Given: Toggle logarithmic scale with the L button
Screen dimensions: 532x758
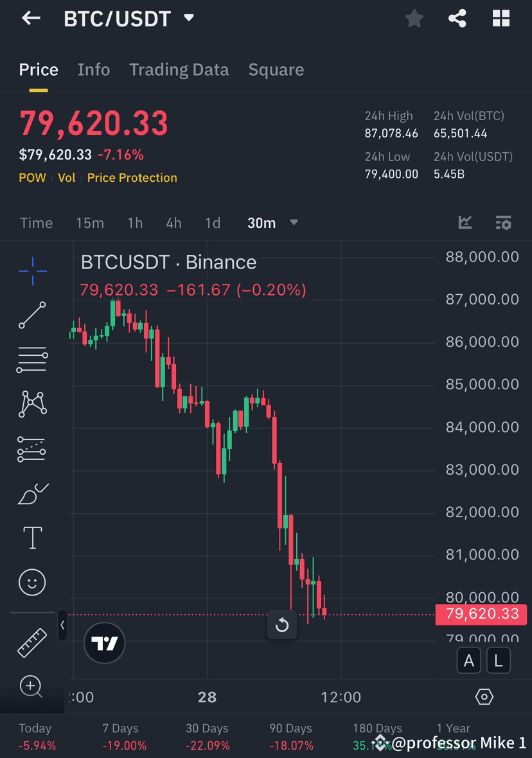Looking at the screenshot, I should (x=499, y=660).
